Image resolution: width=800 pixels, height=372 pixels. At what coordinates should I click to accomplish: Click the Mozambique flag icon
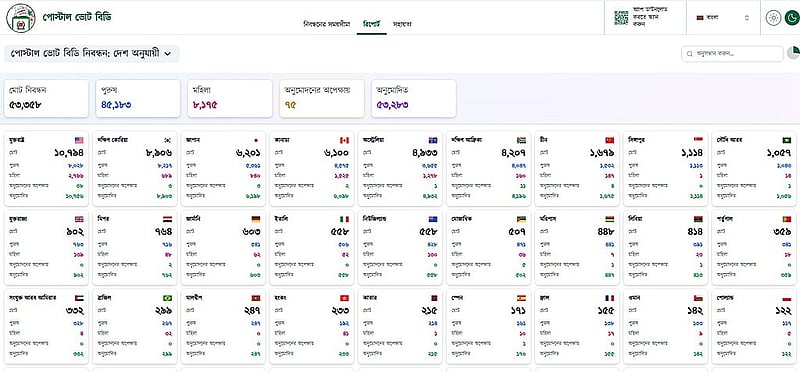[x=521, y=219]
